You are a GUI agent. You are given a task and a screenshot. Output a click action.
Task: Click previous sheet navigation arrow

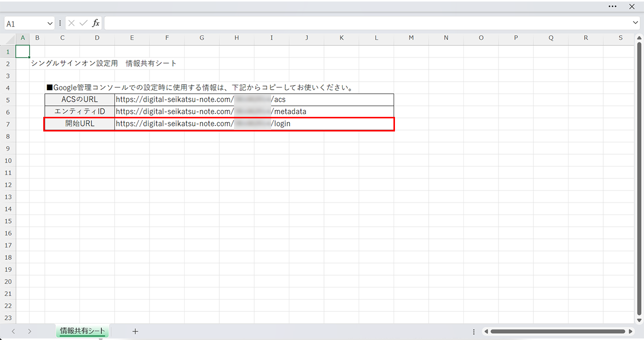pyautogui.click(x=14, y=331)
